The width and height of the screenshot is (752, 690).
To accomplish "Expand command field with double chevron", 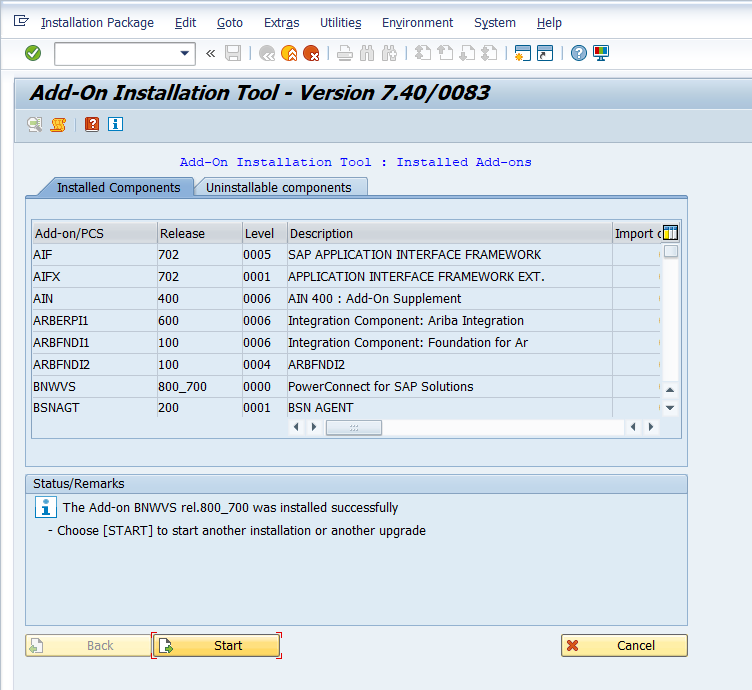I will [210, 53].
